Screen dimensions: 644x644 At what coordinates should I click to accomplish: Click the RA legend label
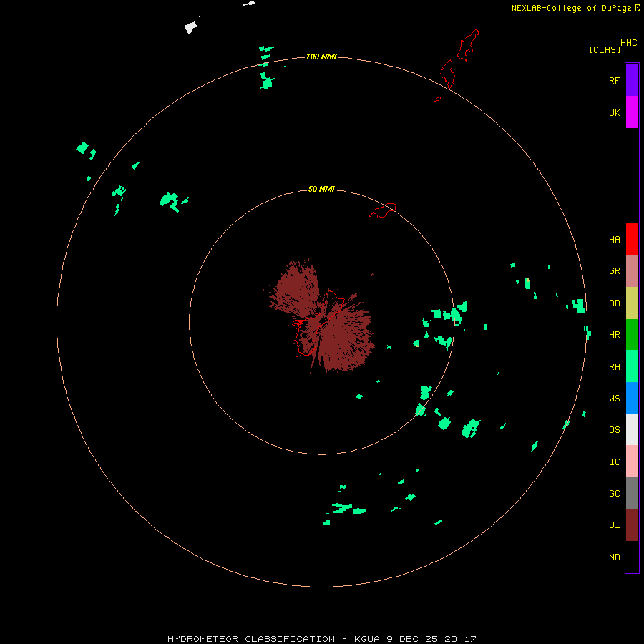(614, 367)
